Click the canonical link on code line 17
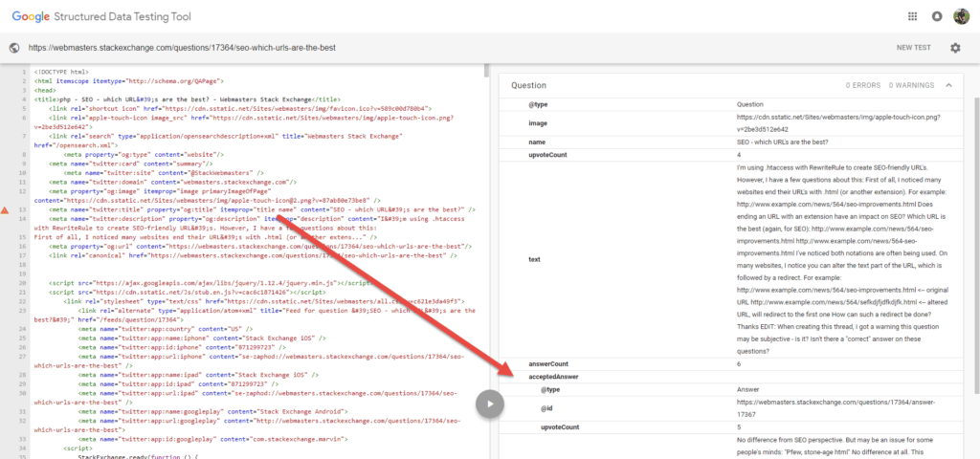Viewport: 980px width, 459px height. pyautogui.click(x=253, y=255)
